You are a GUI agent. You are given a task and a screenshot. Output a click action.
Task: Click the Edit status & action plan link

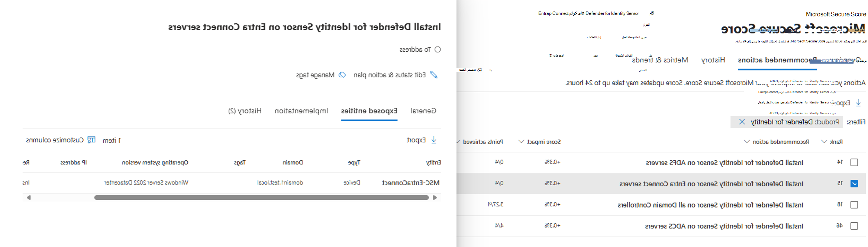(x=389, y=75)
